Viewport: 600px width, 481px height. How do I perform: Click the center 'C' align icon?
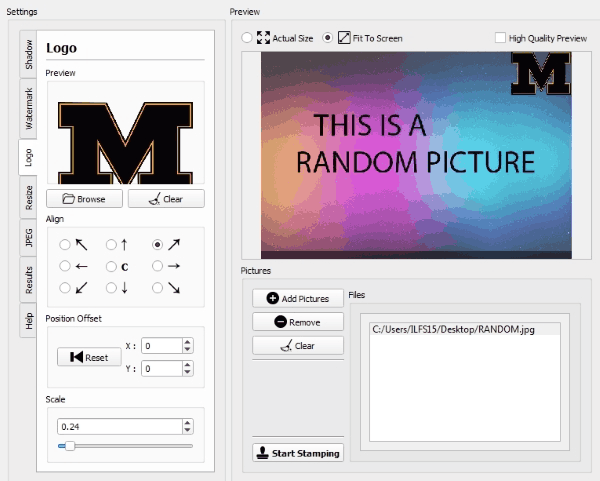(125, 267)
